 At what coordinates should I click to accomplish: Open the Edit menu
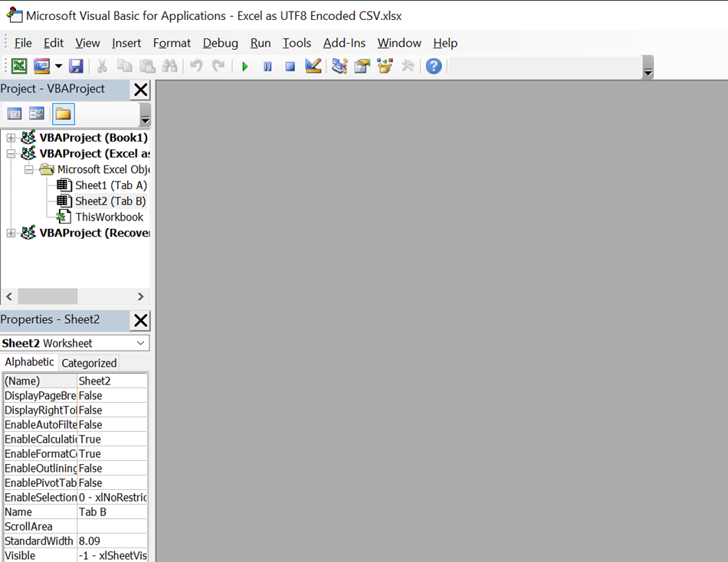pyautogui.click(x=54, y=43)
